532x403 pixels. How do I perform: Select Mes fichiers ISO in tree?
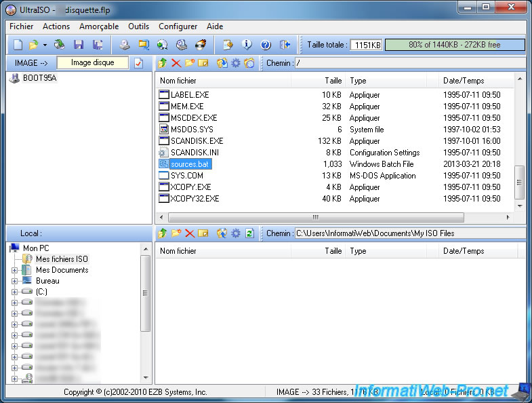[x=62, y=259]
